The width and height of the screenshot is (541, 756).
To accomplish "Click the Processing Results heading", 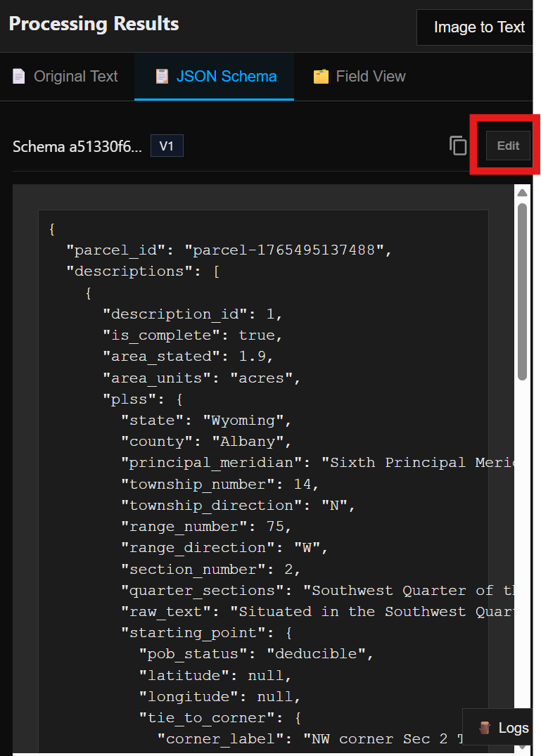I will tap(94, 24).
